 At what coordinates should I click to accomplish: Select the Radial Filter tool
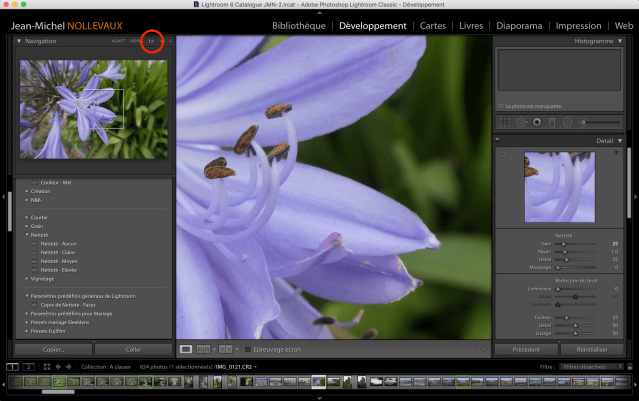[x=567, y=122]
